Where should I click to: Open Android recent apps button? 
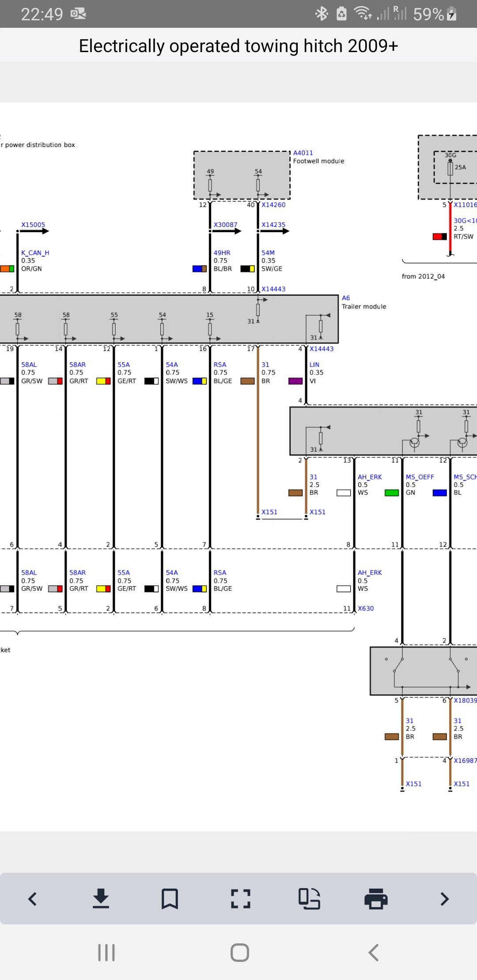(x=106, y=952)
